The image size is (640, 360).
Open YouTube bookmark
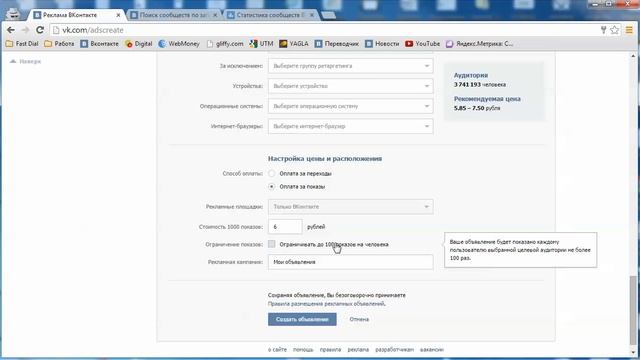[422, 44]
